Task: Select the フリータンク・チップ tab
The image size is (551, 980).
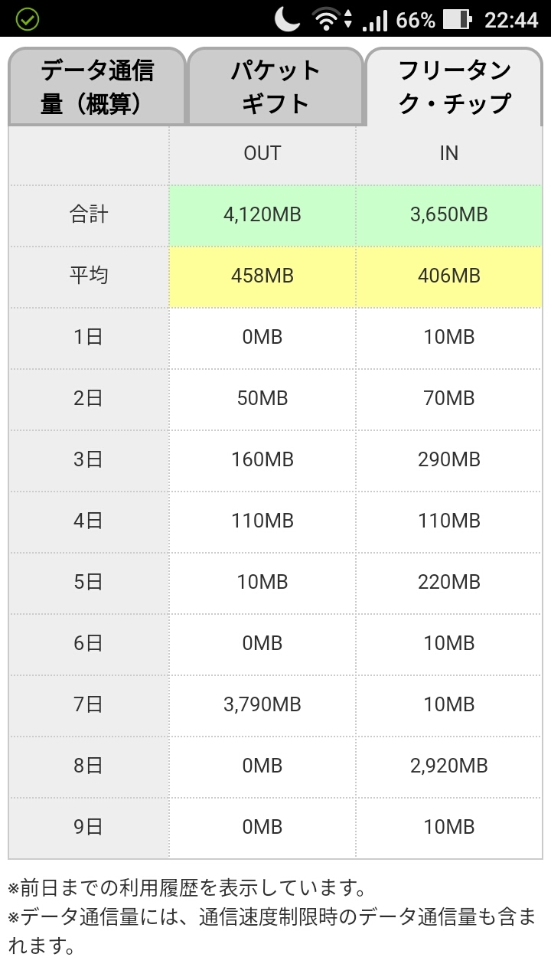Action: click(x=454, y=87)
